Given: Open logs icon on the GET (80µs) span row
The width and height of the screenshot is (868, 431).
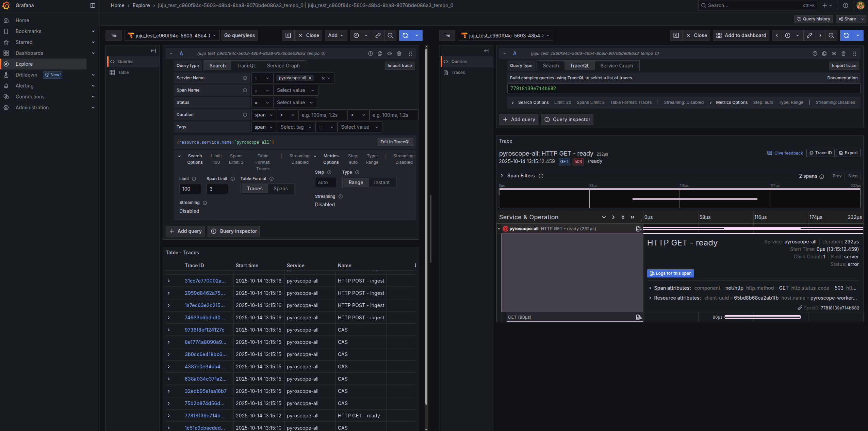Looking at the screenshot, I should (639, 317).
